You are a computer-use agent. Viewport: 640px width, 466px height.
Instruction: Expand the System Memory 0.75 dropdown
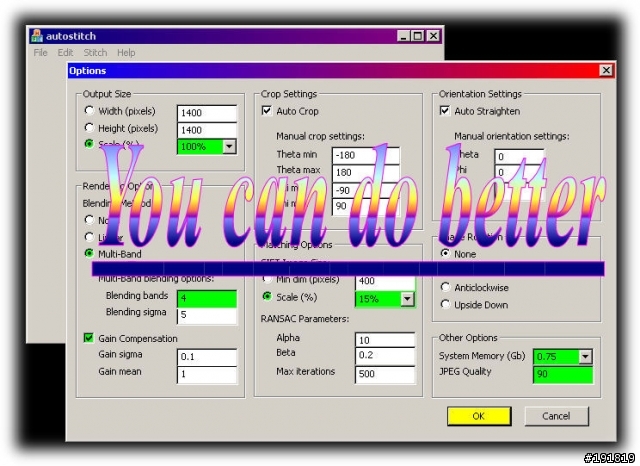tap(585, 357)
